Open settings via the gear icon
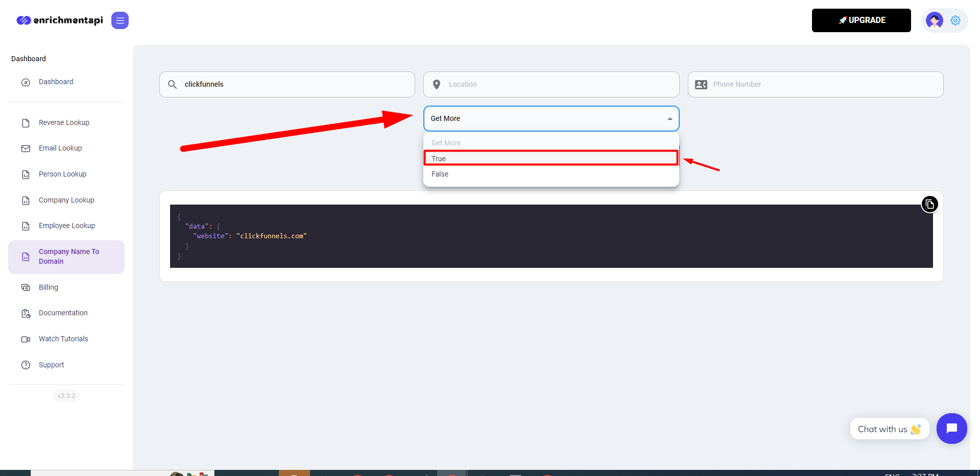 point(955,20)
